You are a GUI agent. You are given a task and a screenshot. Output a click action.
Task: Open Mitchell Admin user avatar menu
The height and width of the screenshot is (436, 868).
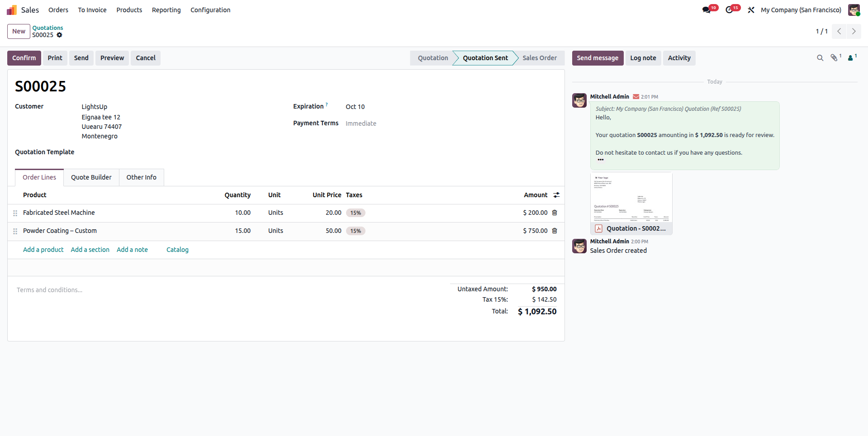coord(854,10)
